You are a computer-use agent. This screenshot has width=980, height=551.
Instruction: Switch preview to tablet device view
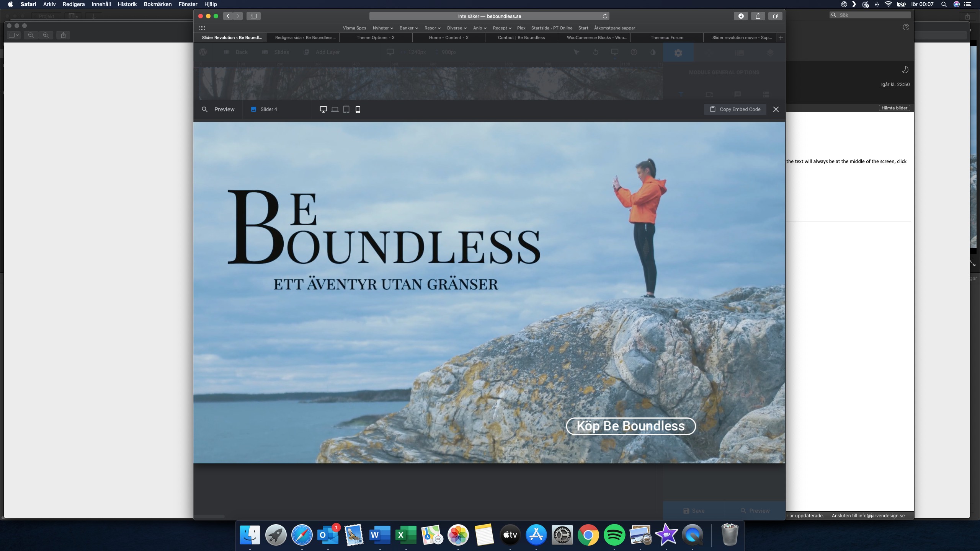(x=346, y=109)
